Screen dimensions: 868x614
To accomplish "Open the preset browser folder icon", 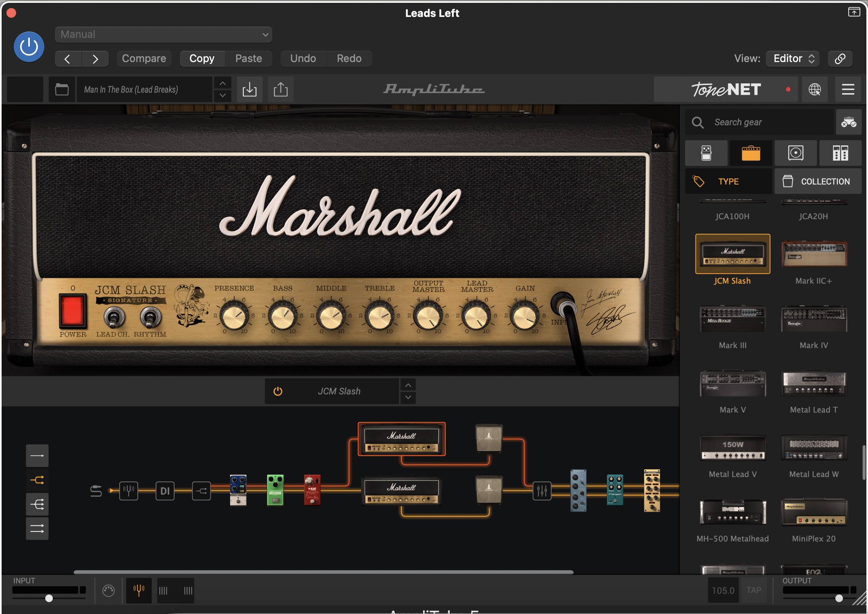I will 62,89.
